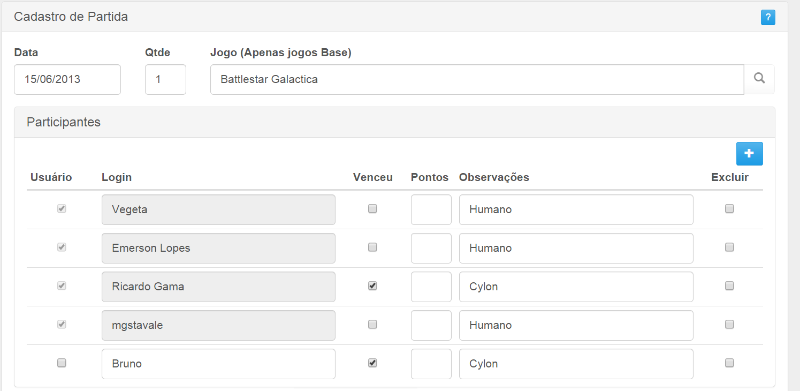This screenshot has height=391, width=800.
Task: Click Observações Humano field for mgstavale
Action: pos(576,325)
